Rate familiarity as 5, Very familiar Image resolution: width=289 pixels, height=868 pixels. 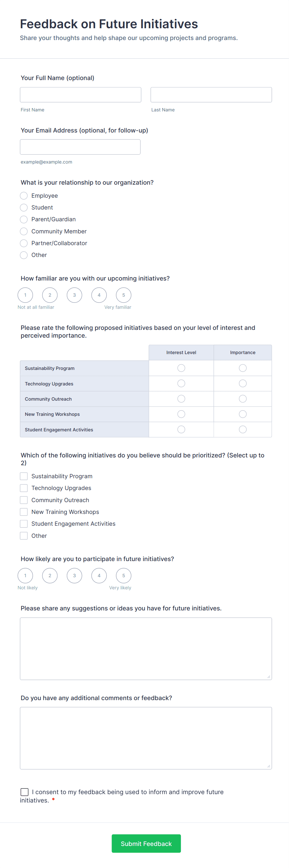pyautogui.click(x=123, y=295)
